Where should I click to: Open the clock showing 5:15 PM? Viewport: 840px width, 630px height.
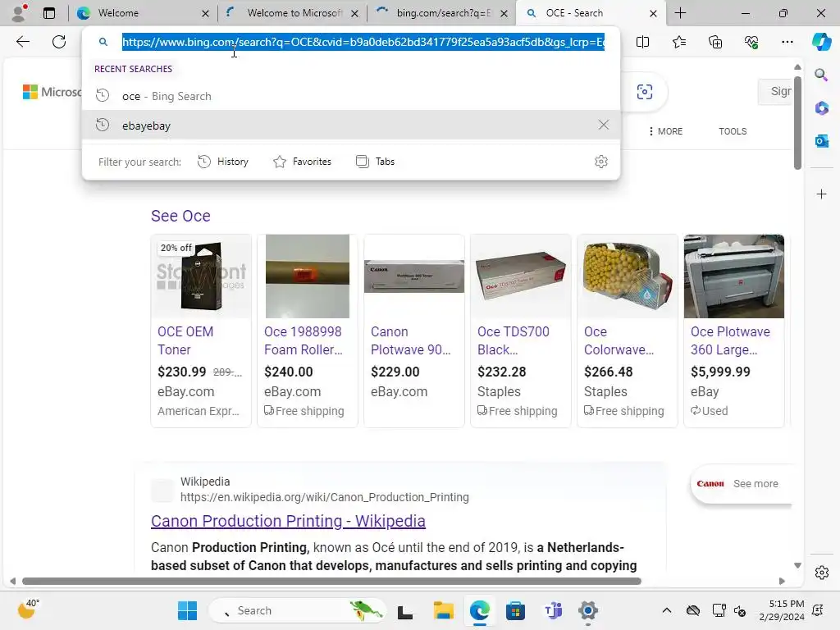(782, 610)
